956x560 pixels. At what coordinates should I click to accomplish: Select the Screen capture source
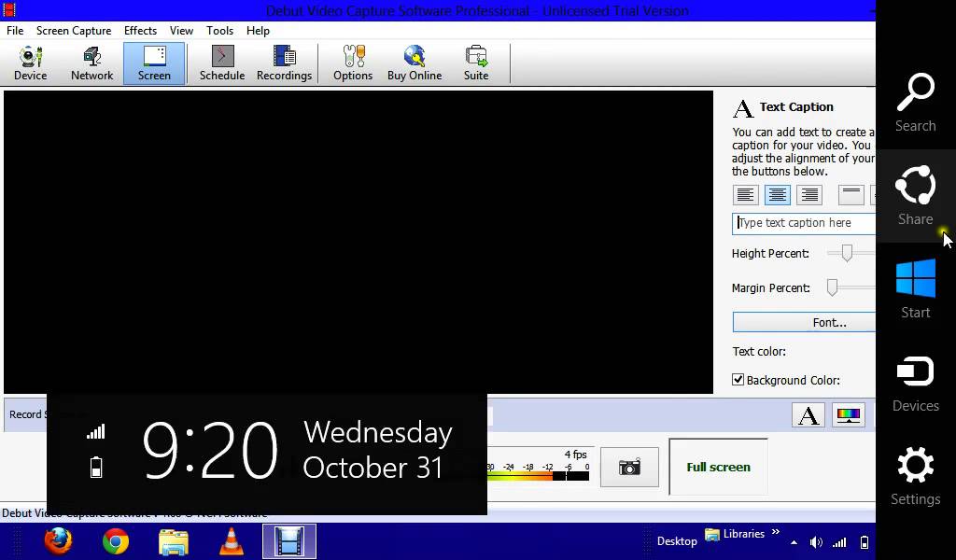pyautogui.click(x=154, y=63)
